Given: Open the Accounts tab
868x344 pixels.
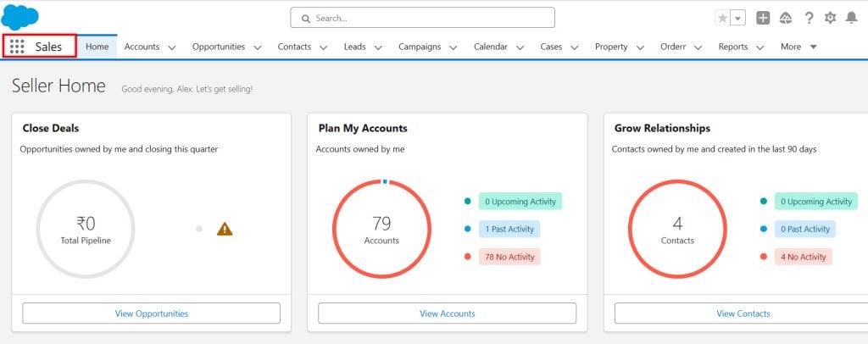Looking at the screenshot, I should click(142, 47).
